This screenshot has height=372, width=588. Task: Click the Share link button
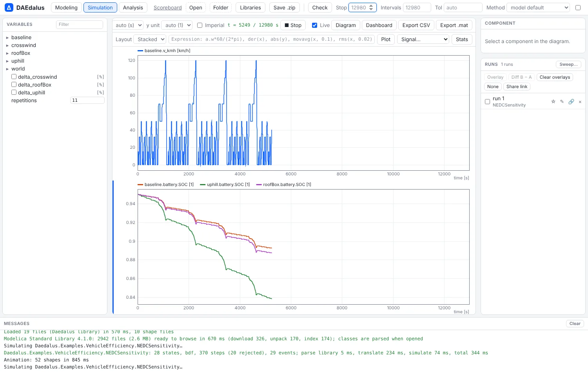pos(517,87)
